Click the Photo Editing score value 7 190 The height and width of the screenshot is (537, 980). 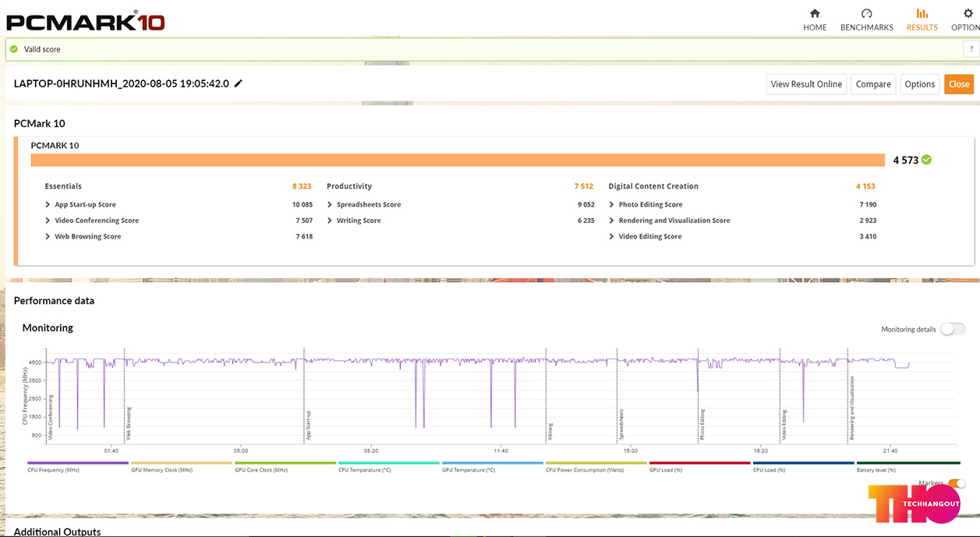click(x=868, y=205)
